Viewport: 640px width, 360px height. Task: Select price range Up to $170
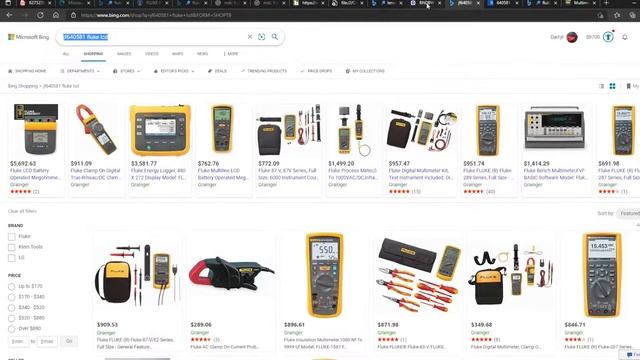pyautogui.click(x=11, y=287)
